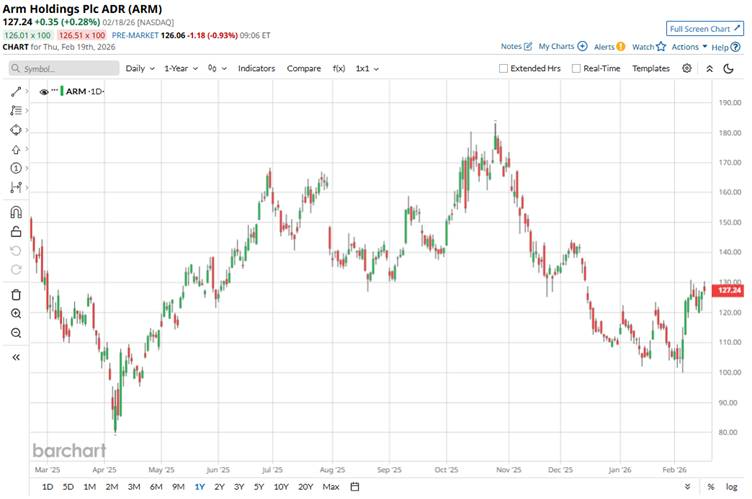Viewport: 752px width, 499px height.
Task: Open the Fibonacci and annotations tool
Action: pos(16,110)
